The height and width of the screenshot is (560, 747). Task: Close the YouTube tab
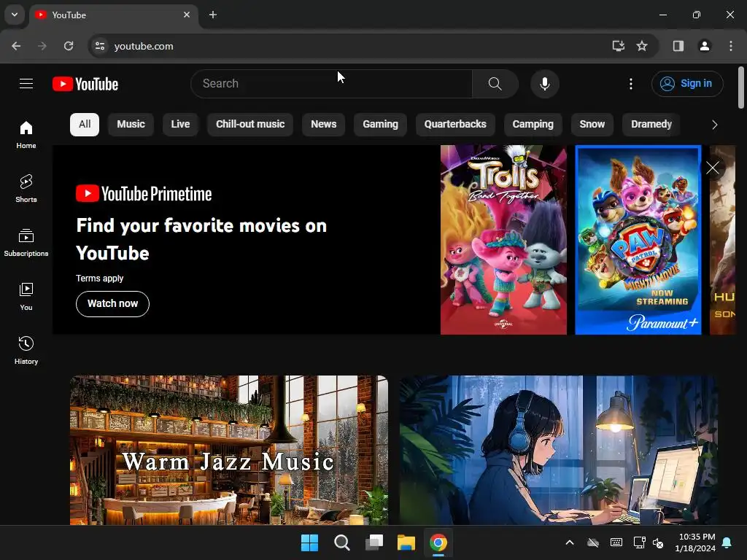(x=187, y=15)
